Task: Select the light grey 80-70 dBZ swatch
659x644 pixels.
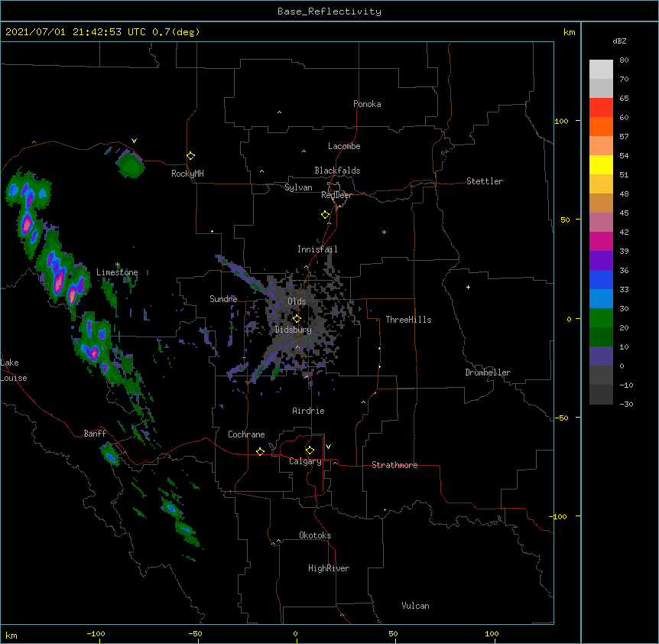Action: click(x=601, y=70)
